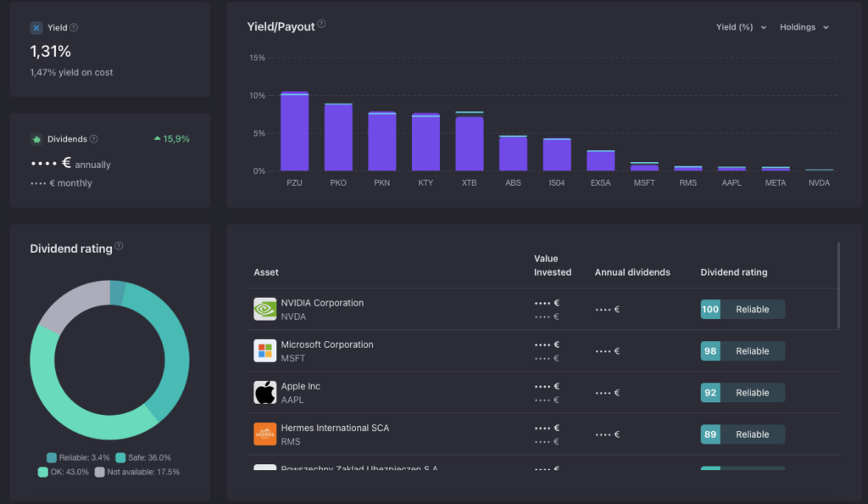This screenshot has width=868, height=504.
Task: Click the IS04 bar in chart
Action: (557, 154)
